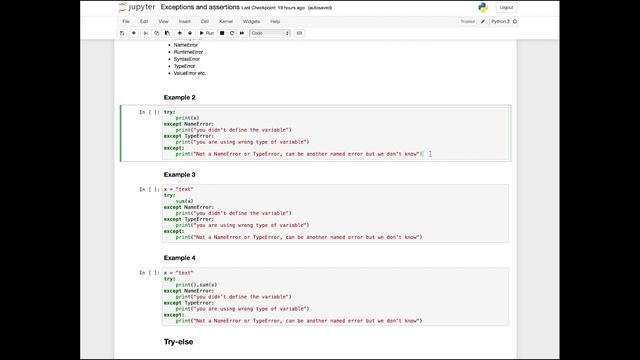Viewport: 640px width, 360px height.
Task: Open the Edit menu
Action: click(x=144, y=21)
